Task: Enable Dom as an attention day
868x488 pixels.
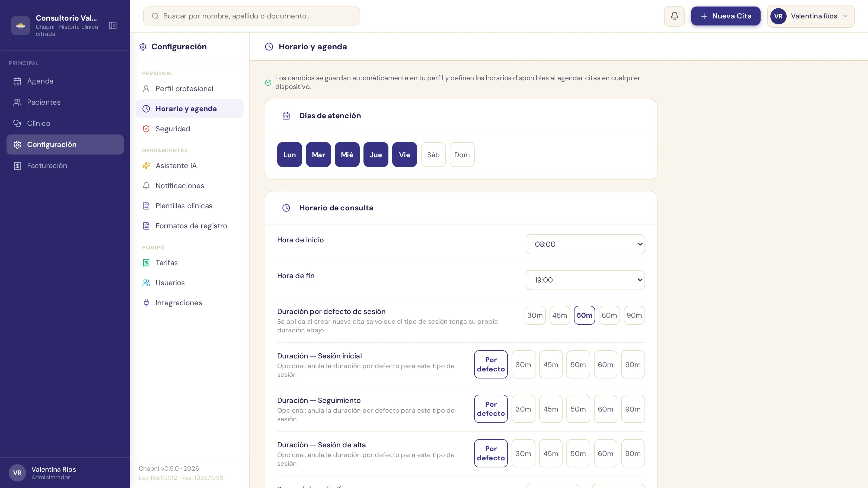Action: (x=462, y=155)
